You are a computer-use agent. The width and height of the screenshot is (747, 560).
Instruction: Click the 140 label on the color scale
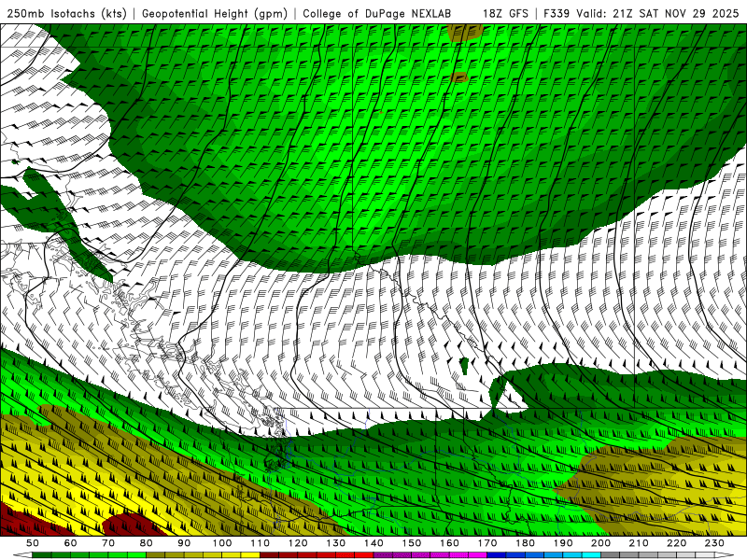point(373,543)
